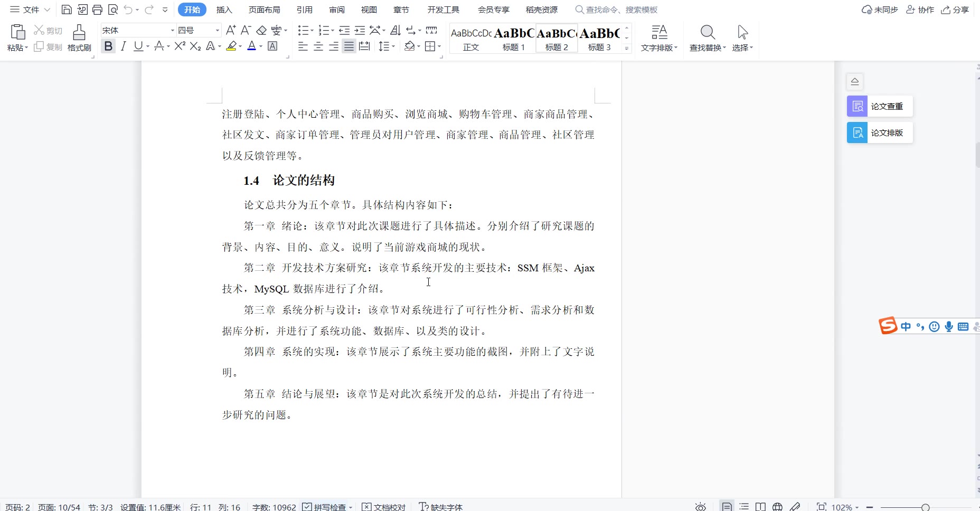Click the Paste (粘贴) clipboard icon
980x511 pixels.
[17, 33]
